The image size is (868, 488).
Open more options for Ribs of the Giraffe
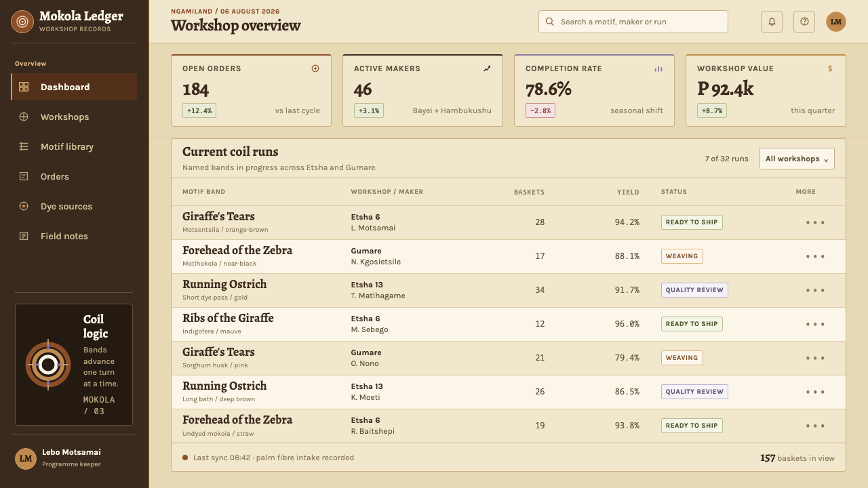pos(815,324)
